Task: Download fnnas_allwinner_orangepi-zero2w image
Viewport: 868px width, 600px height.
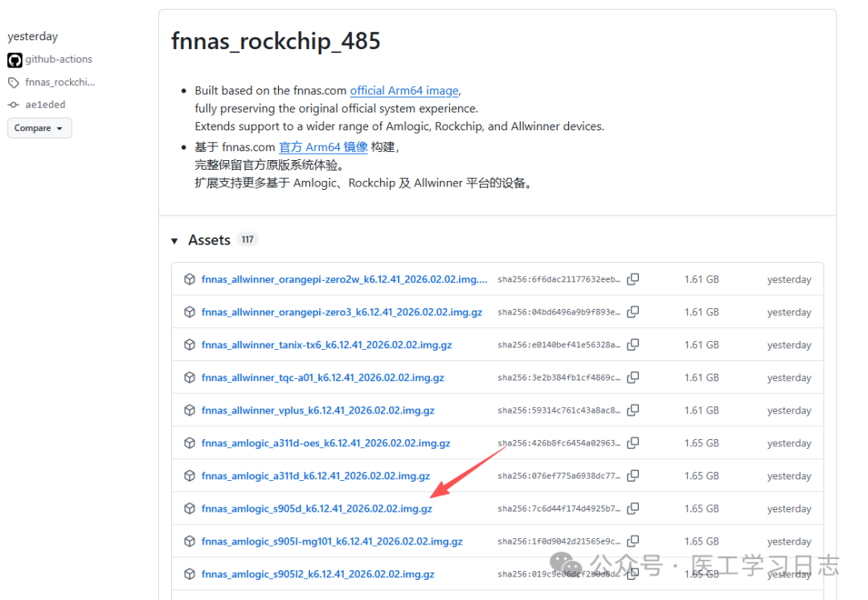Action: pyautogui.click(x=344, y=280)
